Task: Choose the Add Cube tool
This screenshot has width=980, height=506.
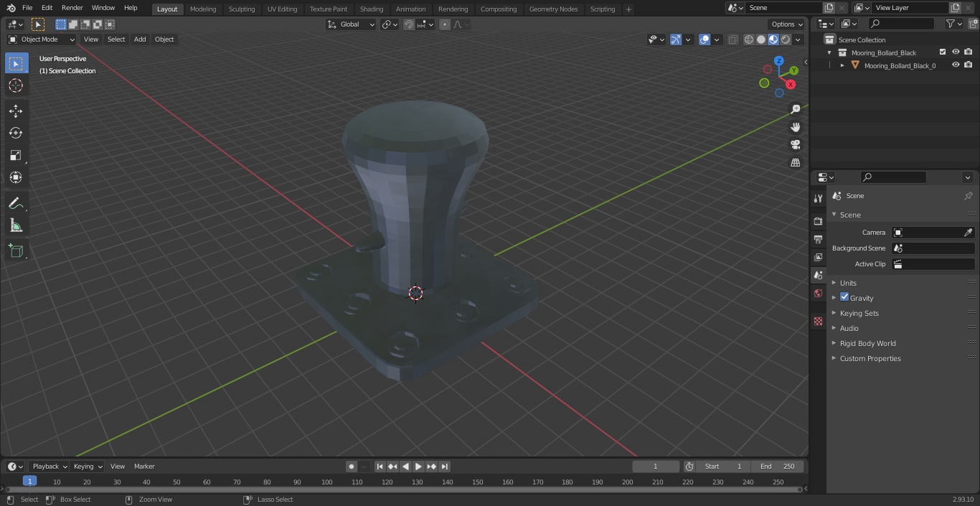Action: (16, 251)
